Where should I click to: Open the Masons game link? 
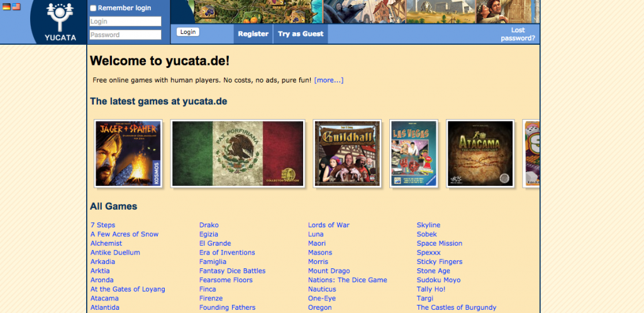click(320, 253)
